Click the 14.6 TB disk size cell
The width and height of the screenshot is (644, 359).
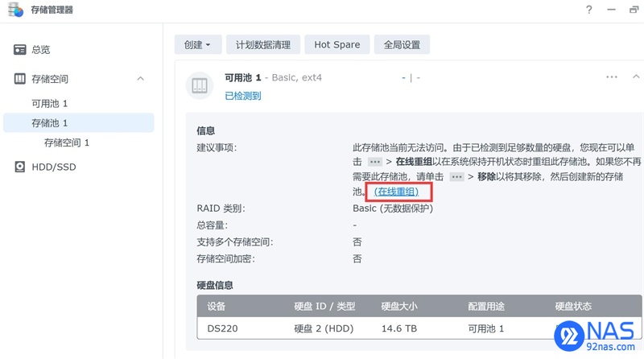pyautogui.click(x=399, y=328)
